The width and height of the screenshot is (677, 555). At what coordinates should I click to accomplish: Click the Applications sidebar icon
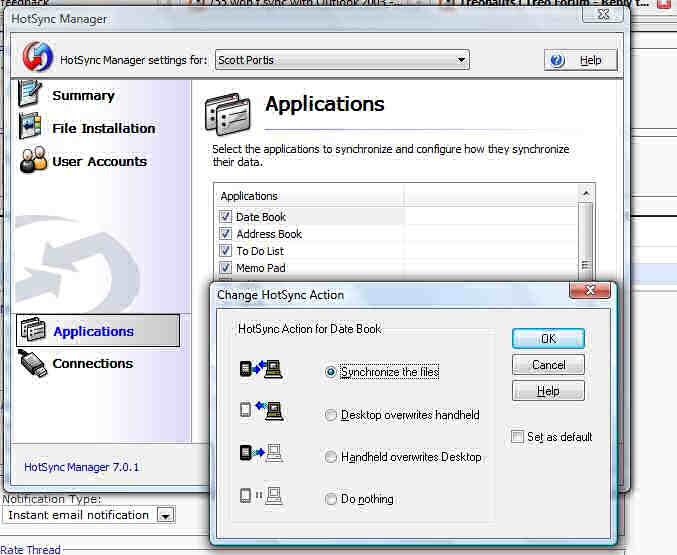33,329
